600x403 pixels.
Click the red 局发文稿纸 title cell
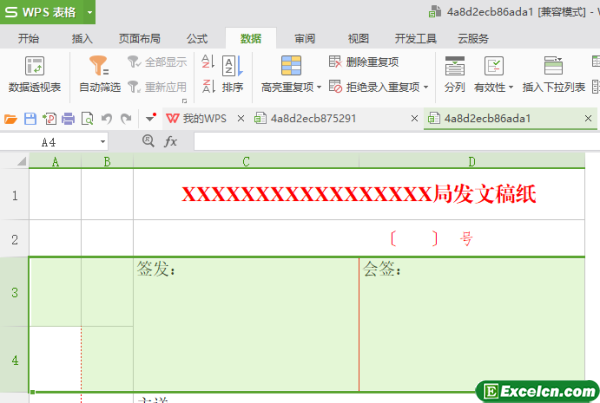(x=359, y=194)
